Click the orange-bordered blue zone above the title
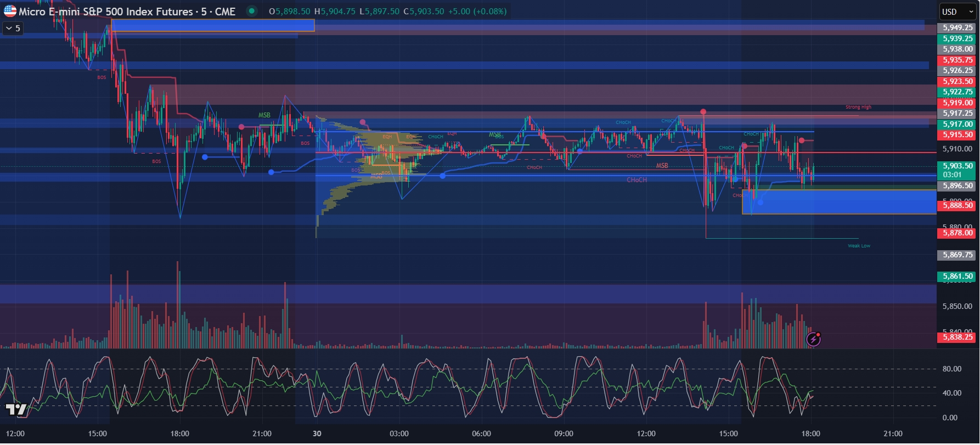 [x=213, y=25]
